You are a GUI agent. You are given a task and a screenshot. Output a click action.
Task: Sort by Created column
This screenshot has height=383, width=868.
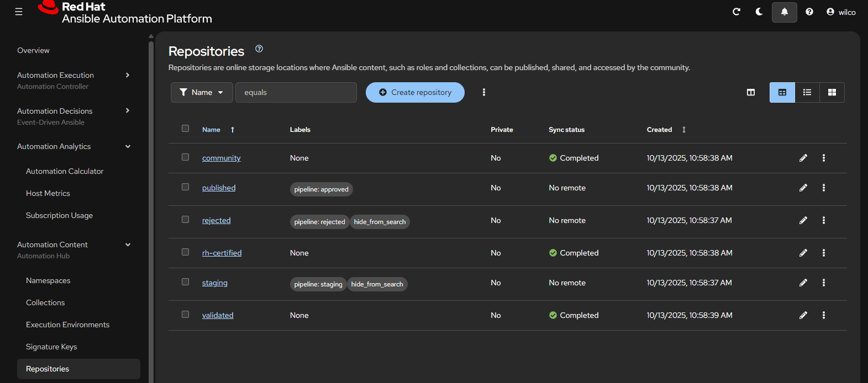pyautogui.click(x=666, y=130)
